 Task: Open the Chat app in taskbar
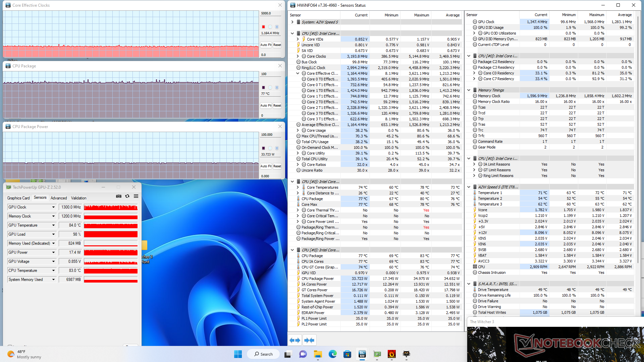click(x=303, y=354)
